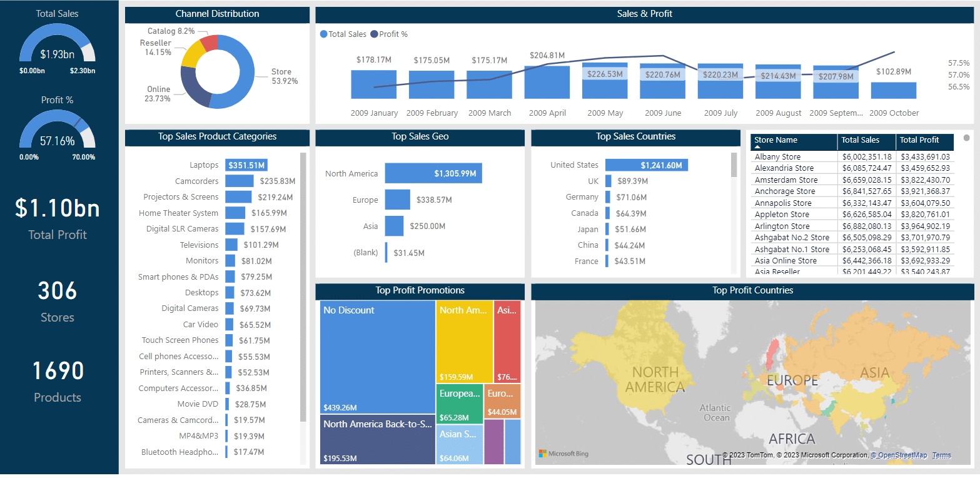Open the map Terms link

tap(941, 455)
